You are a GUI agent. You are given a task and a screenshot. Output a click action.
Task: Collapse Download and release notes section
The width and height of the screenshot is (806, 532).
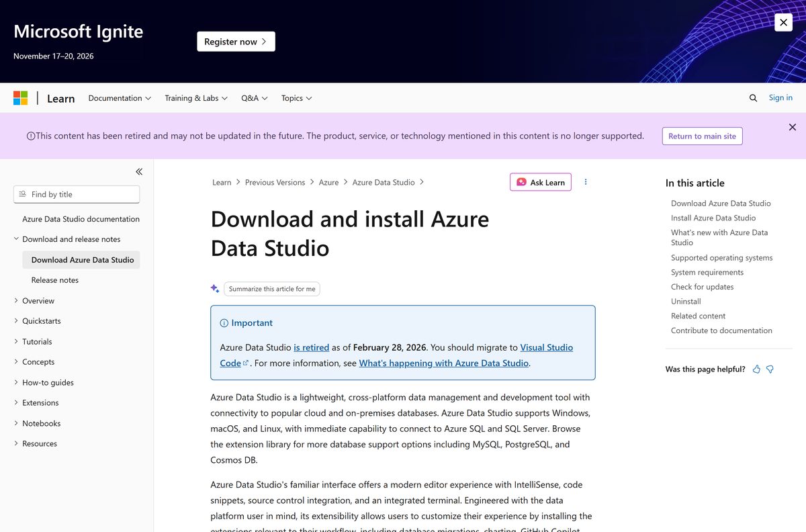point(16,238)
